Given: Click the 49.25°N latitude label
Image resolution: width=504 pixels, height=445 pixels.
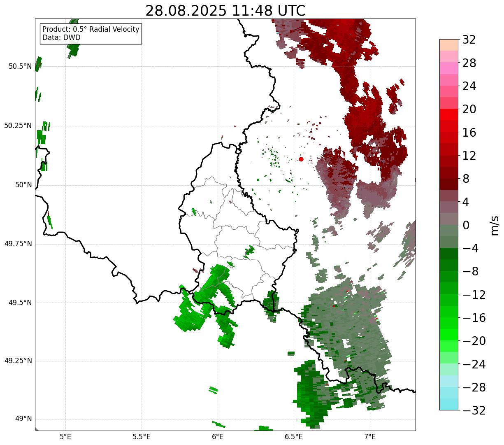Looking at the screenshot, I should click(18, 361).
